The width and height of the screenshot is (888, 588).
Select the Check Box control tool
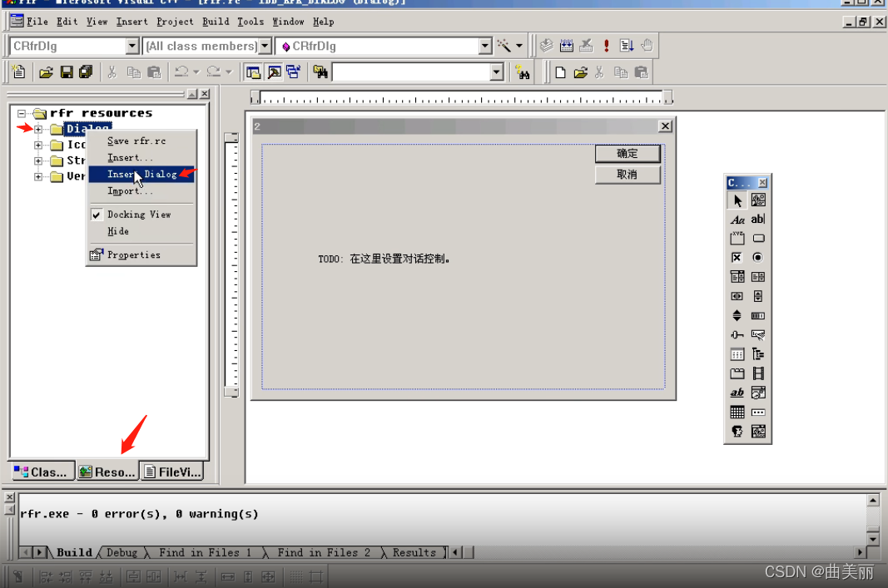(x=737, y=258)
